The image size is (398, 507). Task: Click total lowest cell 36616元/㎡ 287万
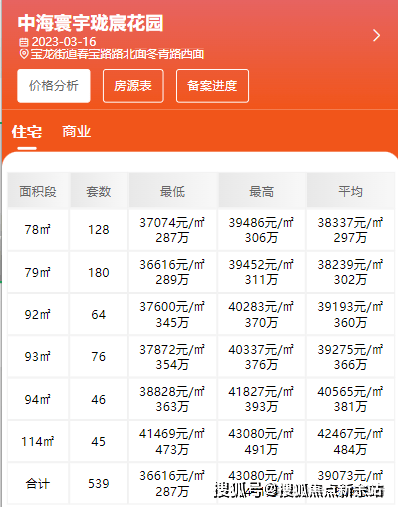pos(172,483)
